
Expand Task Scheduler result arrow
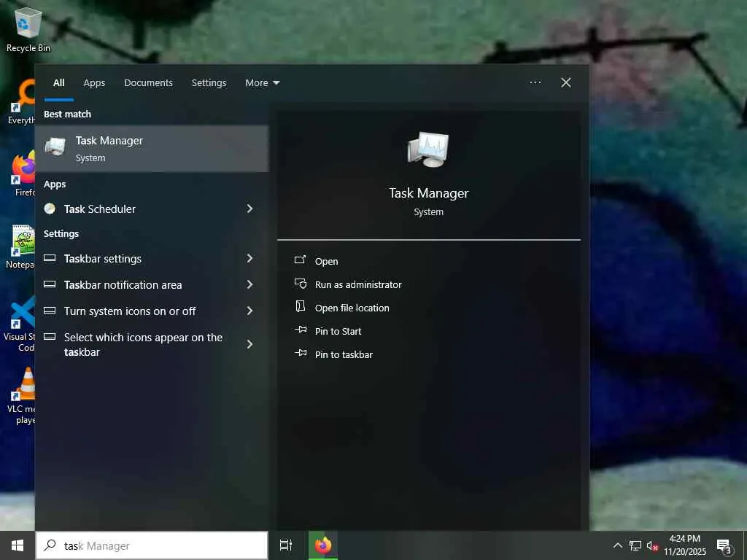(249, 209)
